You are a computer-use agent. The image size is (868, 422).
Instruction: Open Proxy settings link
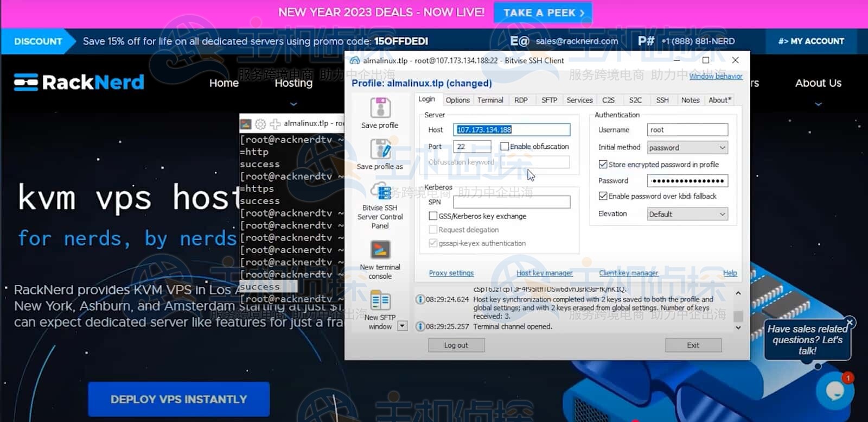point(451,273)
